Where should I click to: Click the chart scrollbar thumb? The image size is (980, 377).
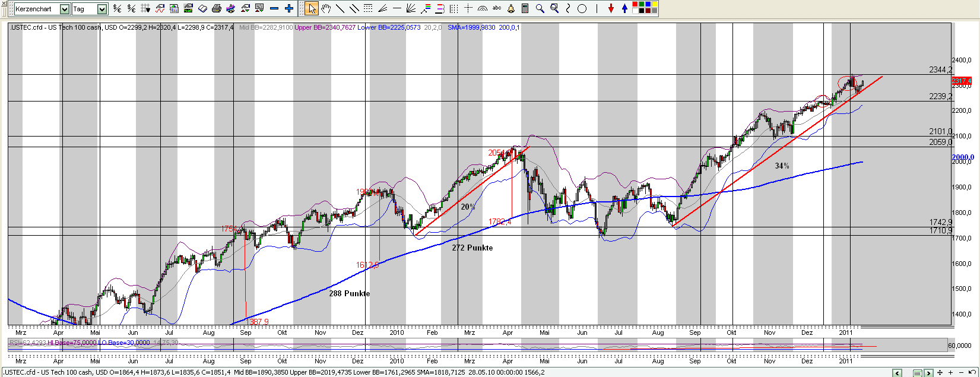click(x=918, y=373)
